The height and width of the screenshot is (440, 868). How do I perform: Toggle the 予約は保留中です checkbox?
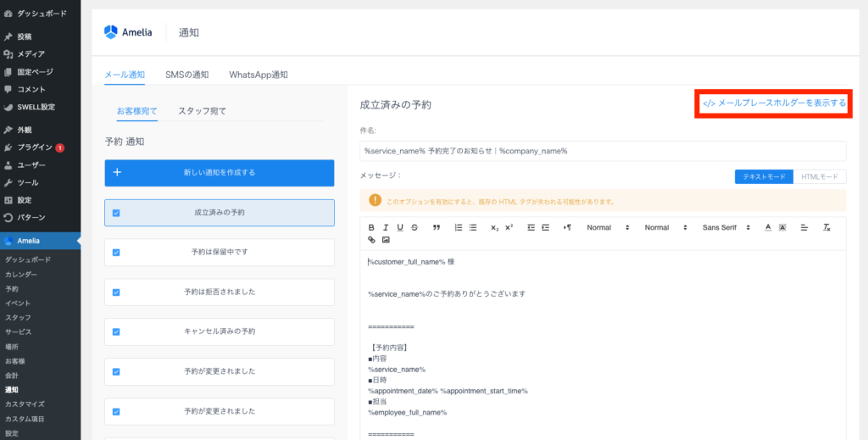(116, 252)
